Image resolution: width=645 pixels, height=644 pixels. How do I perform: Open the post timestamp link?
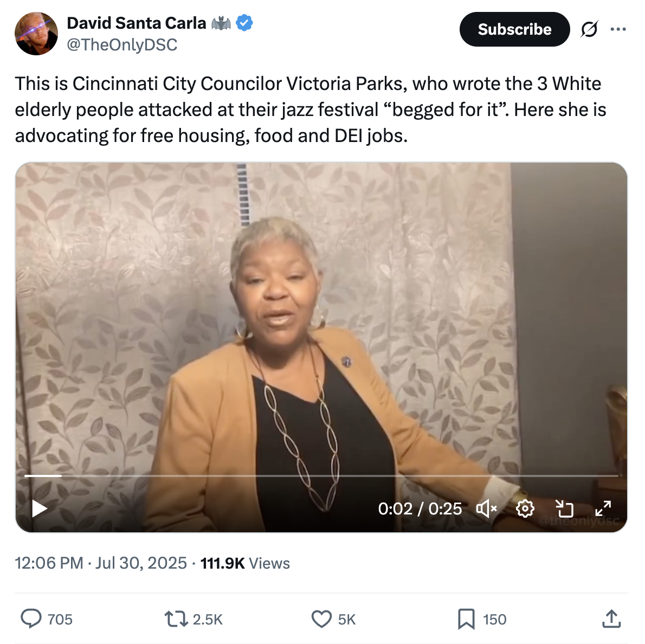click(x=101, y=563)
